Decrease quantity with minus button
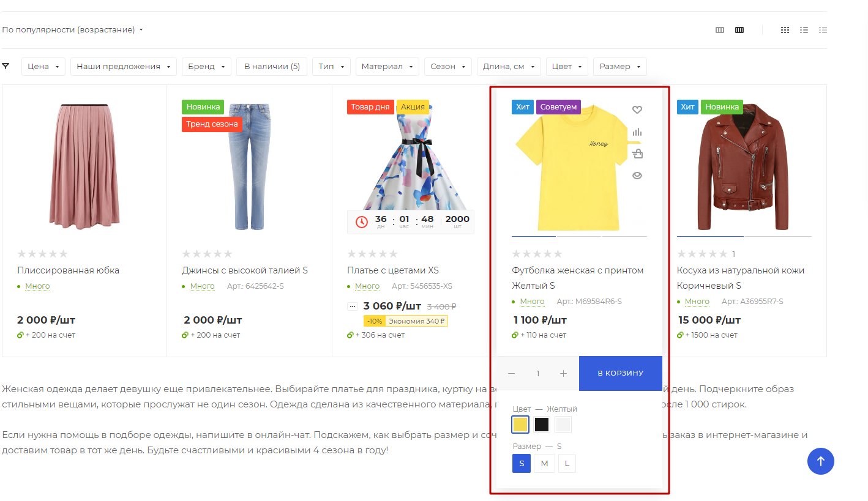The image size is (868, 501). (x=512, y=373)
